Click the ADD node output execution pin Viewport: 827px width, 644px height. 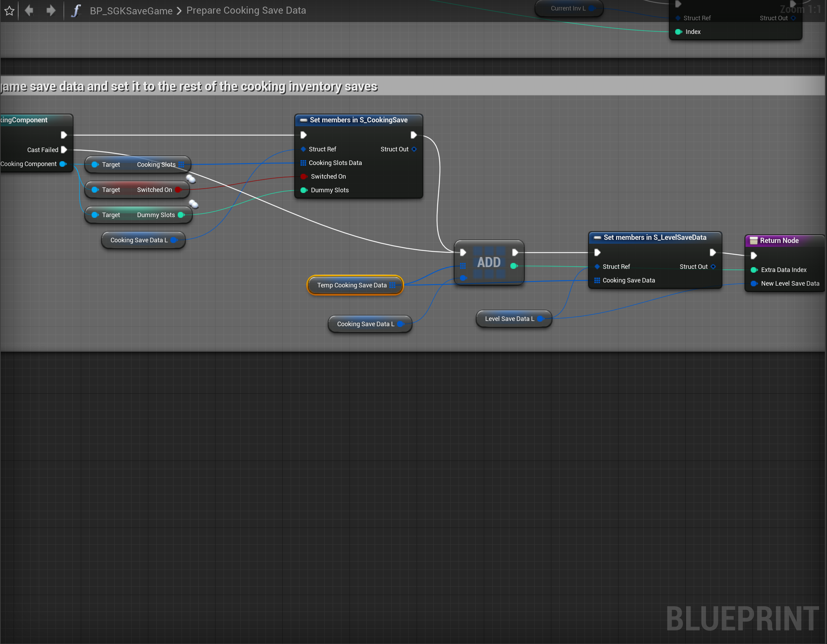(515, 252)
